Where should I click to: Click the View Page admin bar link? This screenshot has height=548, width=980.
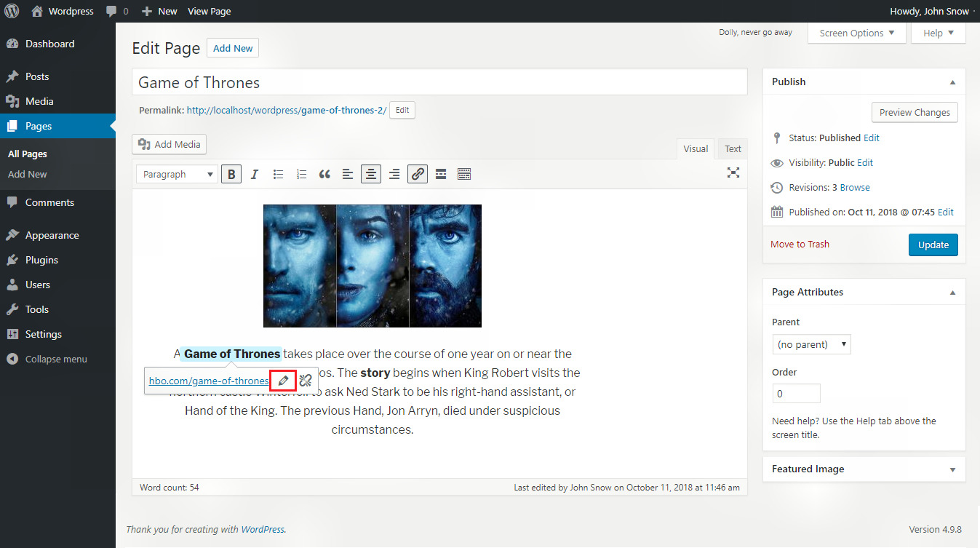tap(210, 11)
